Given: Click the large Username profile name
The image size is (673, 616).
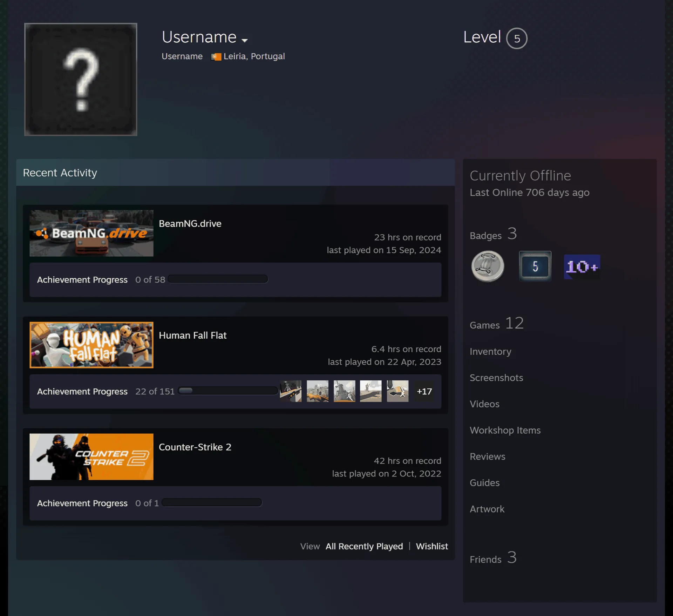Looking at the screenshot, I should pyautogui.click(x=199, y=37).
